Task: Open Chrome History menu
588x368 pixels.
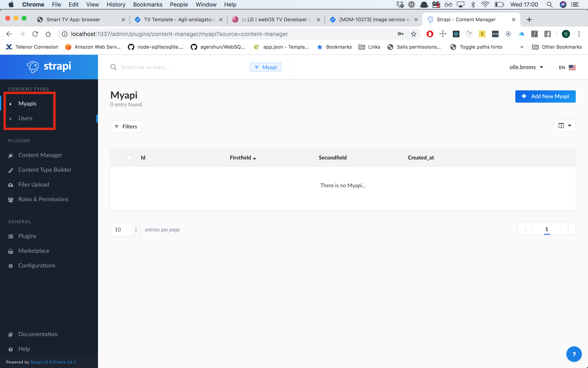Action: pos(116,5)
